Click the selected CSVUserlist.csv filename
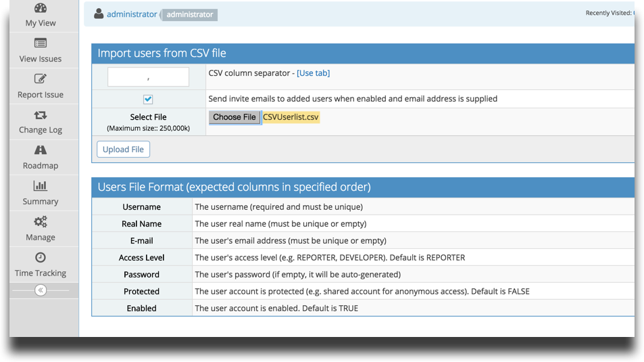 pyautogui.click(x=291, y=117)
